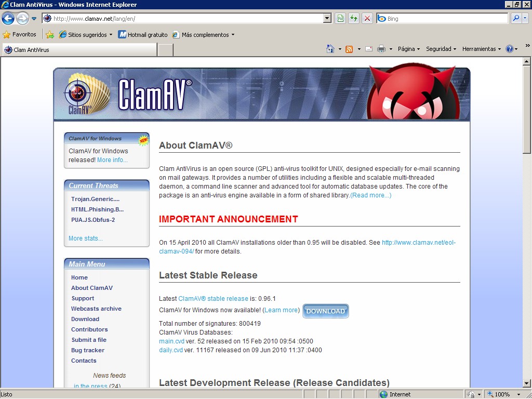The height and width of the screenshot is (399, 532).
Task: Open the Seguridad menu
Action: click(x=441, y=49)
